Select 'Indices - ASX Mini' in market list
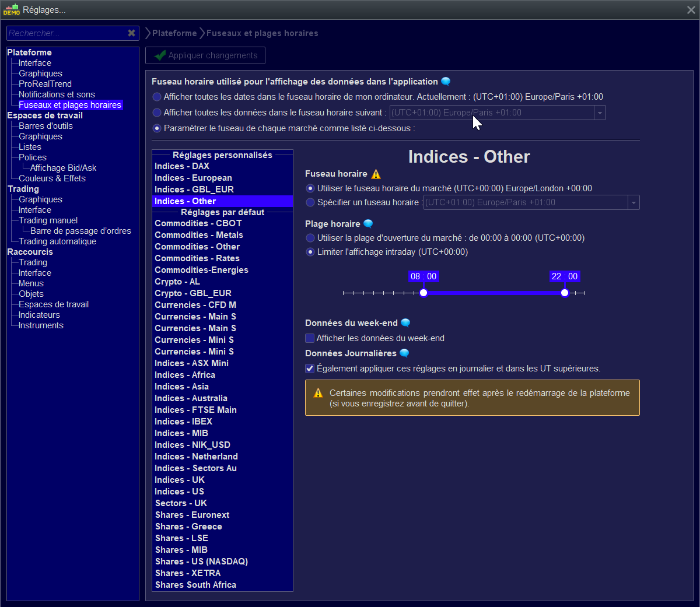The image size is (700, 607). (222, 363)
